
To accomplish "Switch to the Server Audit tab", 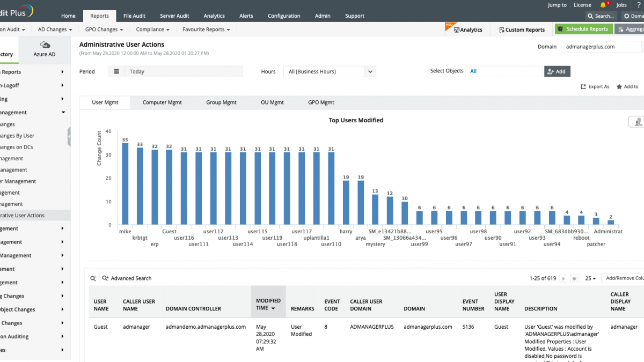I will pos(174,16).
